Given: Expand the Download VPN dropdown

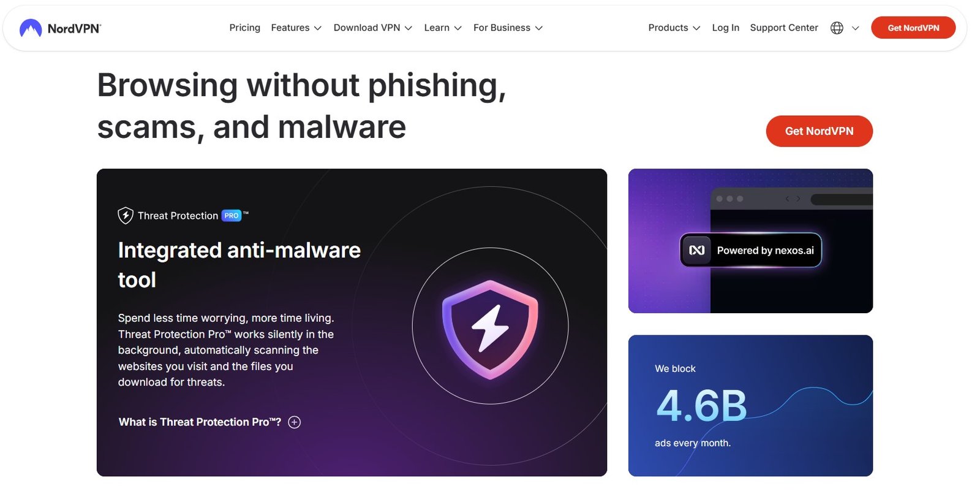Looking at the screenshot, I should [x=372, y=28].
